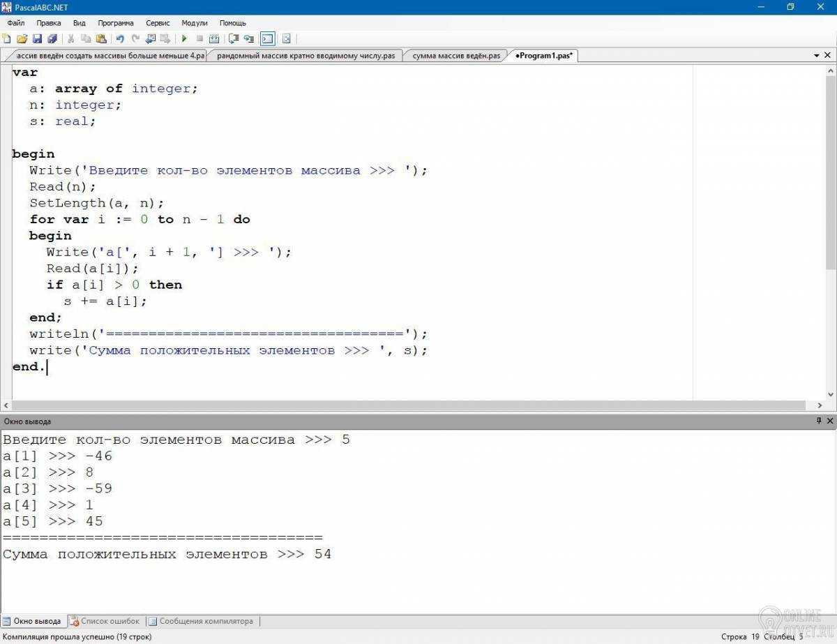Close the active editor tab
Image resolution: width=837 pixels, height=644 pixels.
coord(829,56)
